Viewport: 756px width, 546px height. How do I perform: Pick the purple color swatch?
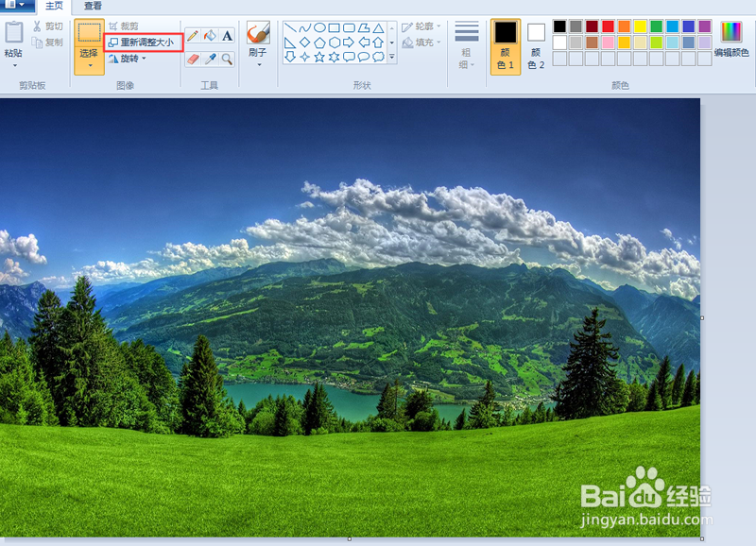pos(704,26)
